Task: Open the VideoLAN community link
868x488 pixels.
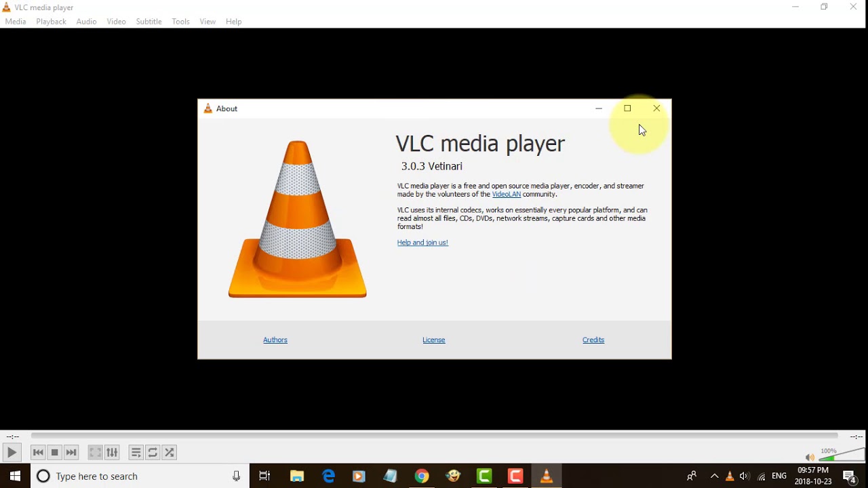Action: pos(507,195)
